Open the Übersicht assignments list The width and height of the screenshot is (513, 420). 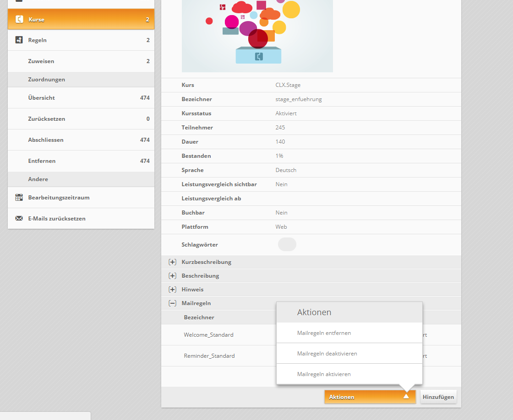click(41, 98)
